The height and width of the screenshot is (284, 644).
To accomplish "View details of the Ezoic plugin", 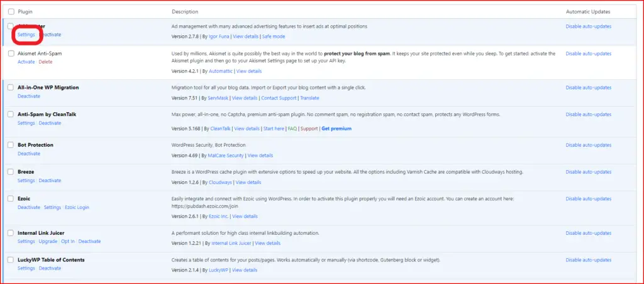I will pos(245,217).
